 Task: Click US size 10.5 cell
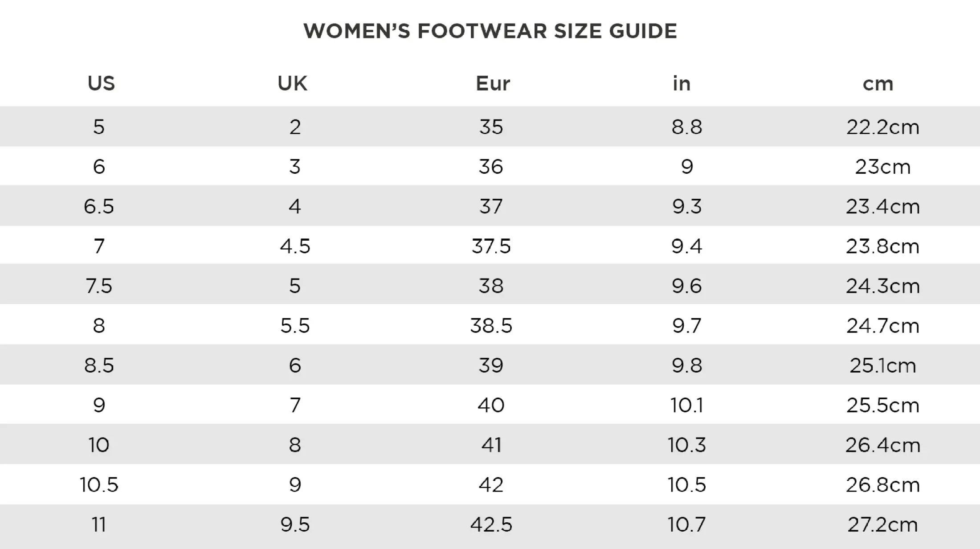tap(99, 484)
